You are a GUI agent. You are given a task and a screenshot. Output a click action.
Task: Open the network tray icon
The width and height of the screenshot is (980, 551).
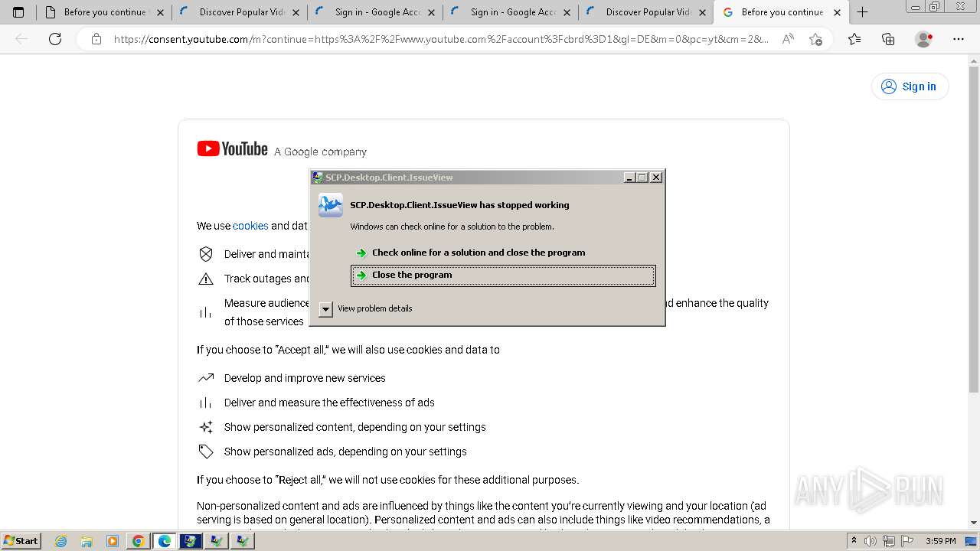888,541
